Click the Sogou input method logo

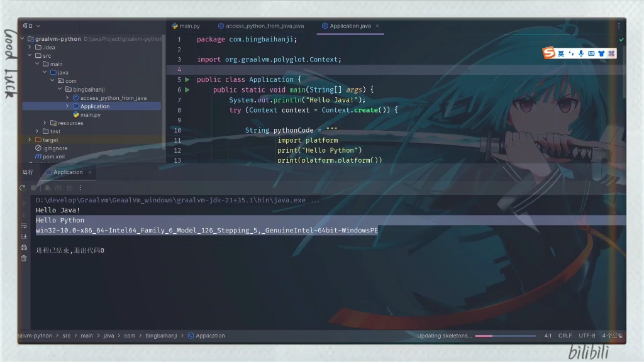click(x=548, y=53)
